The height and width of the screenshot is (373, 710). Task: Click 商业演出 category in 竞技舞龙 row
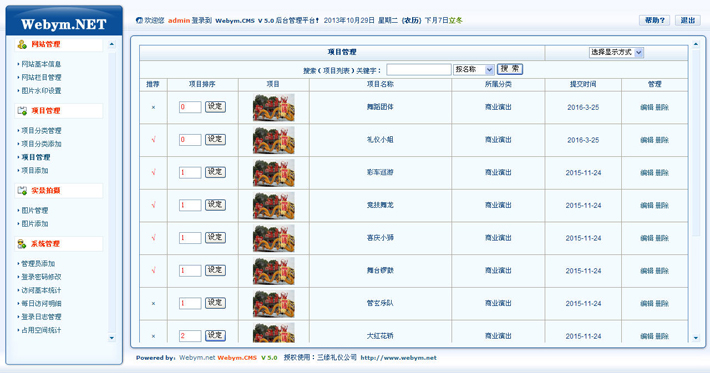click(x=498, y=205)
